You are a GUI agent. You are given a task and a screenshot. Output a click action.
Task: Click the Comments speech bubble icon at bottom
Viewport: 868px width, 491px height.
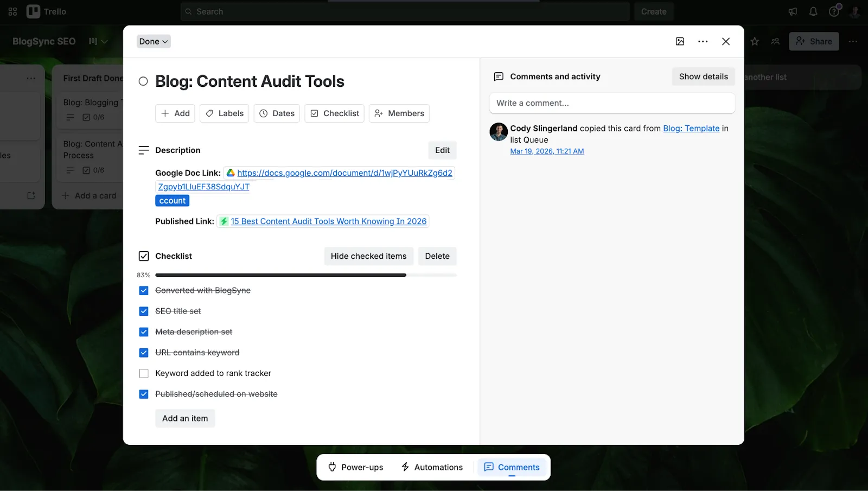(x=489, y=467)
